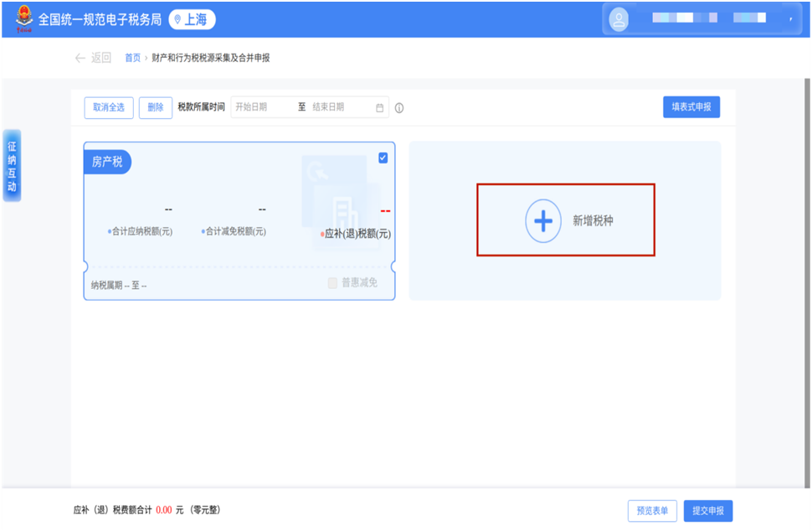812x531 pixels.
Task: Open the calendar icon in date field
Action: [379, 108]
